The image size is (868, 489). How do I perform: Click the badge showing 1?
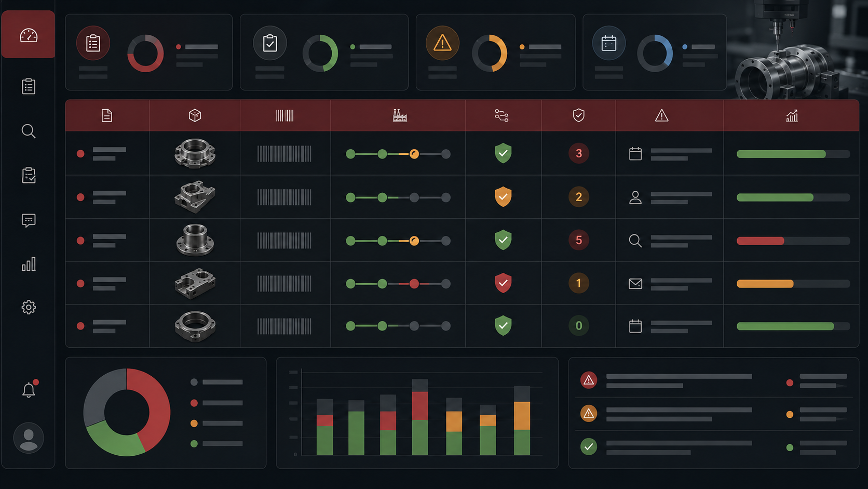pyautogui.click(x=579, y=283)
